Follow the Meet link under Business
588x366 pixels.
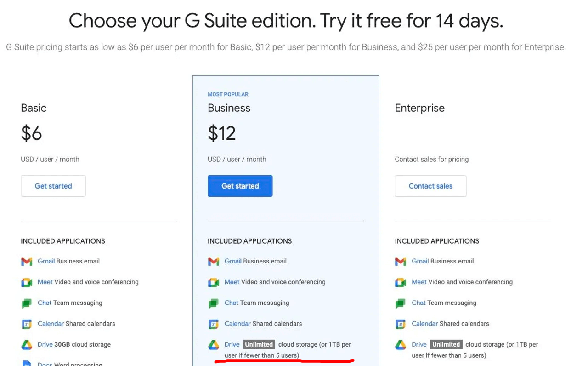pyautogui.click(x=232, y=282)
